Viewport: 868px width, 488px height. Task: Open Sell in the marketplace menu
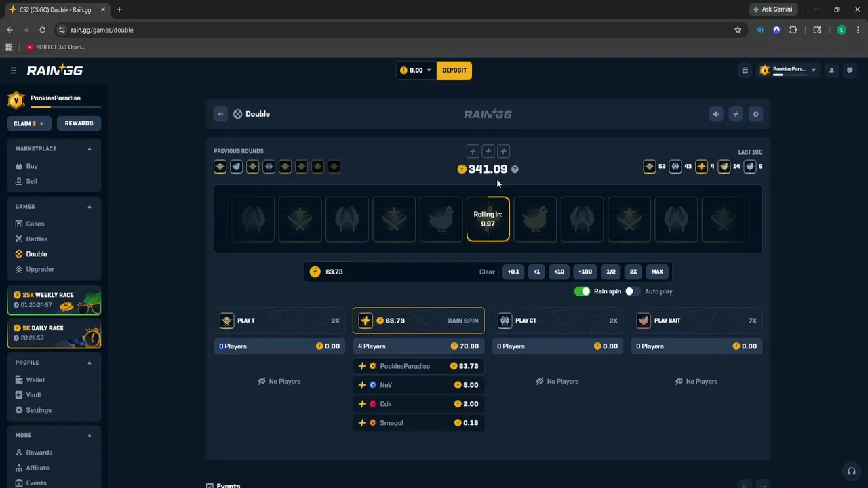[31, 181]
